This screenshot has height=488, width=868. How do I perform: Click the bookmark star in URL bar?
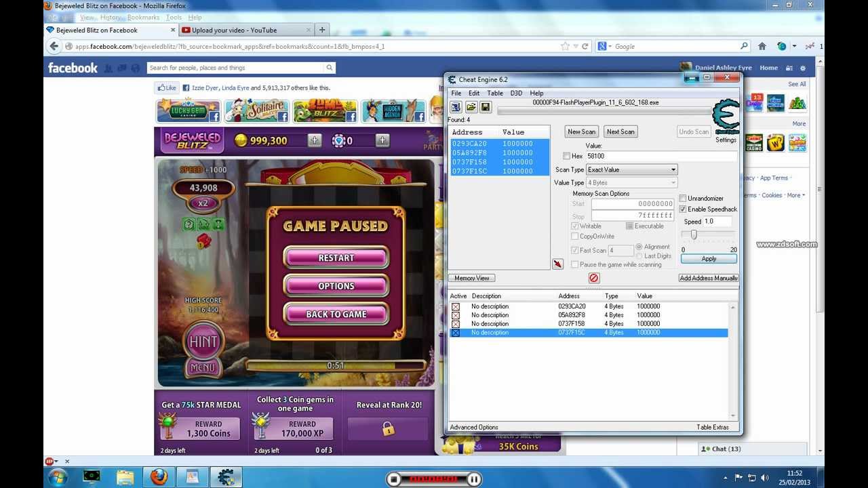point(565,46)
